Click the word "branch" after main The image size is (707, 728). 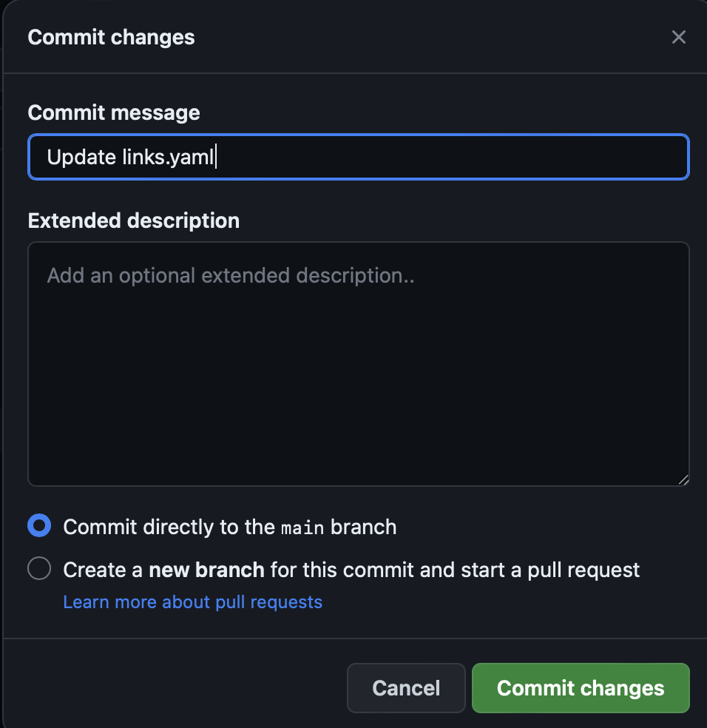(x=363, y=527)
